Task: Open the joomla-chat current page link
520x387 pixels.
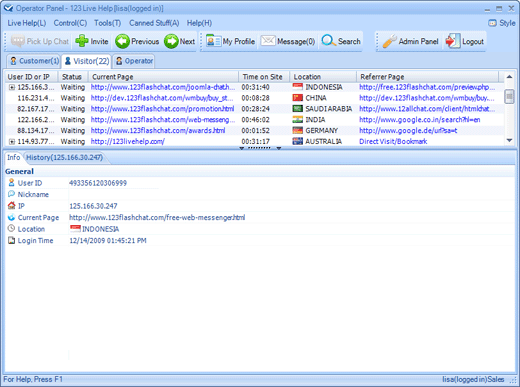Action: [163, 87]
